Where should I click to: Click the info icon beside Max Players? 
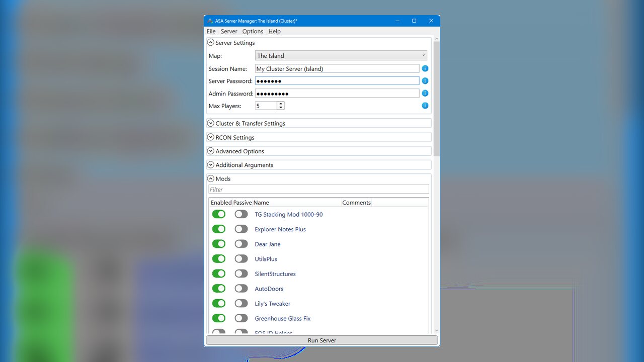click(425, 106)
